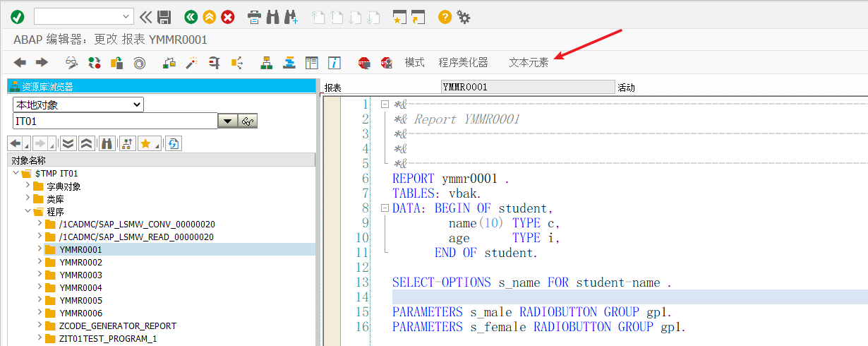Screen dimensions: 868x346
Task: Collapse the header comment block fold
Action: [385, 105]
